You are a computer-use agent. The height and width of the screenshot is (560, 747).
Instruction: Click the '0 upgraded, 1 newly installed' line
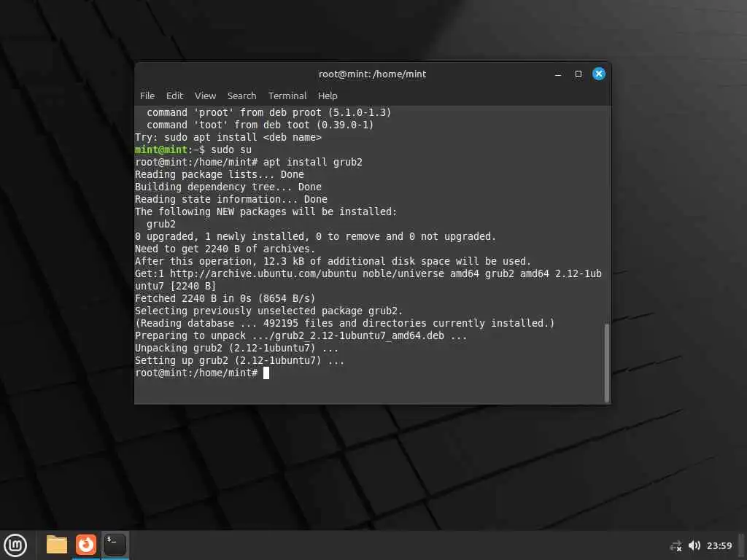(x=315, y=236)
